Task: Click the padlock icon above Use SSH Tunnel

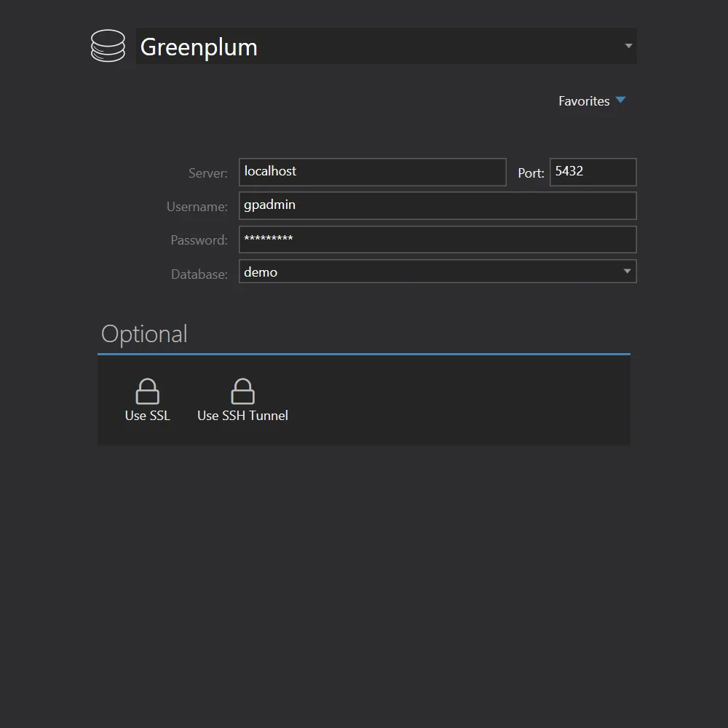Action: (242, 391)
